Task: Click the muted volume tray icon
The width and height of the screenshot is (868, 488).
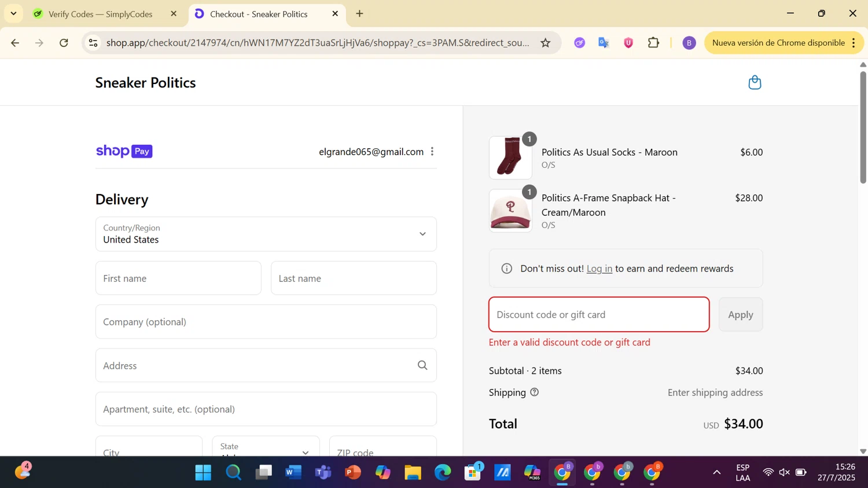Action: point(784,473)
